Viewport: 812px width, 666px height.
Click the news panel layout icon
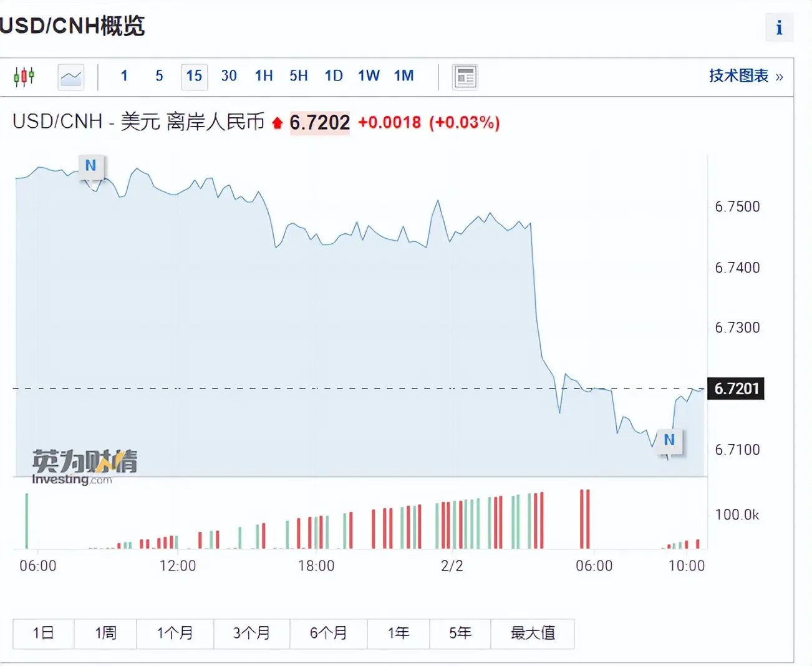[x=465, y=77]
